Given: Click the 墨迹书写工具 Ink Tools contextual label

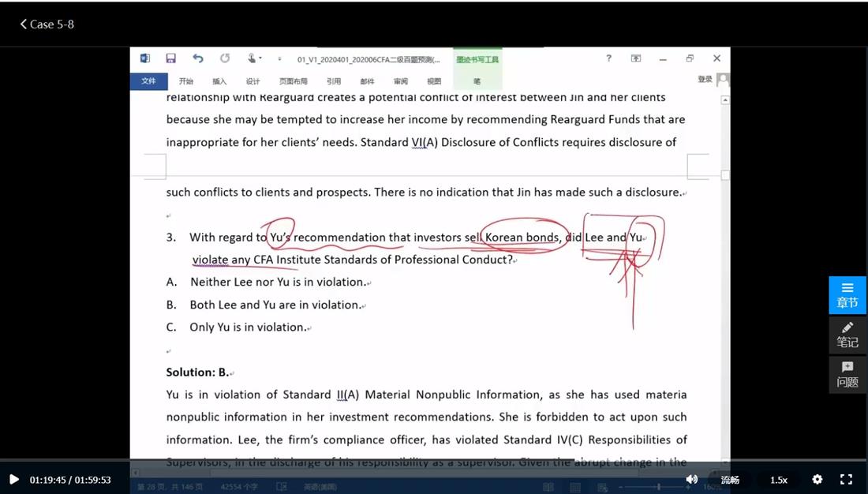Looking at the screenshot, I should pyautogui.click(x=477, y=59).
